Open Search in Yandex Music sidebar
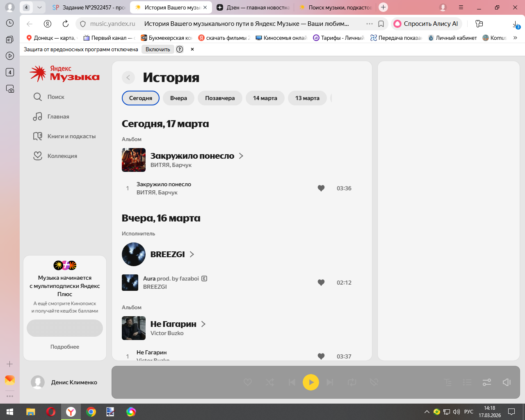 point(49,97)
